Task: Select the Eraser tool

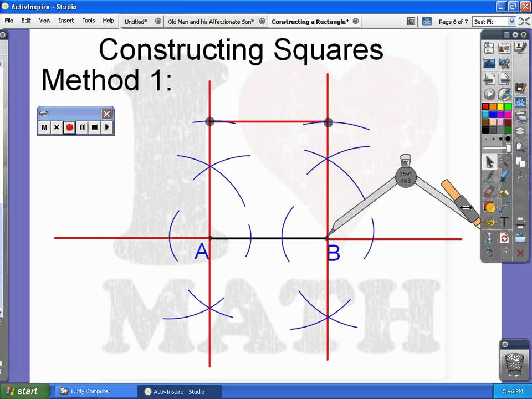Action: coord(489,191)
